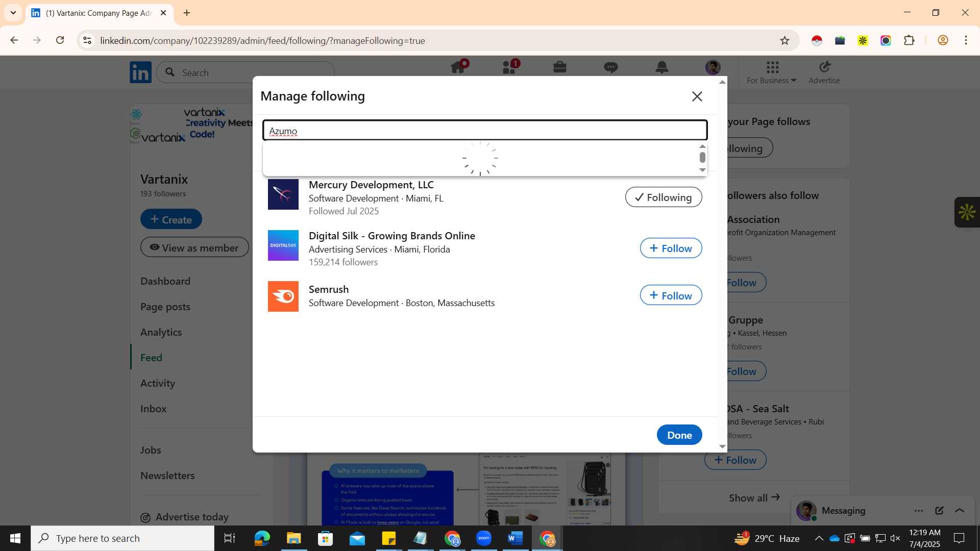Open Semrush logo thumbnail
This screenshot has width=980, height=551.
283,296
